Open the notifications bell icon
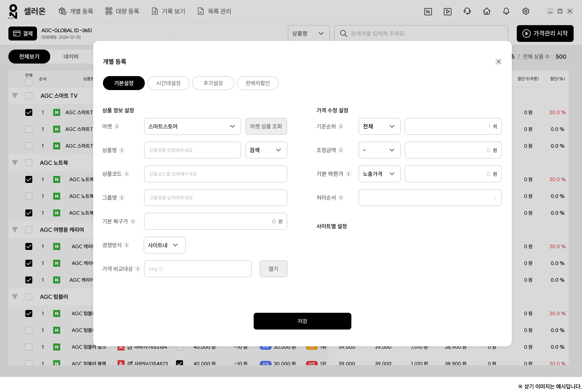 [506, 11]
